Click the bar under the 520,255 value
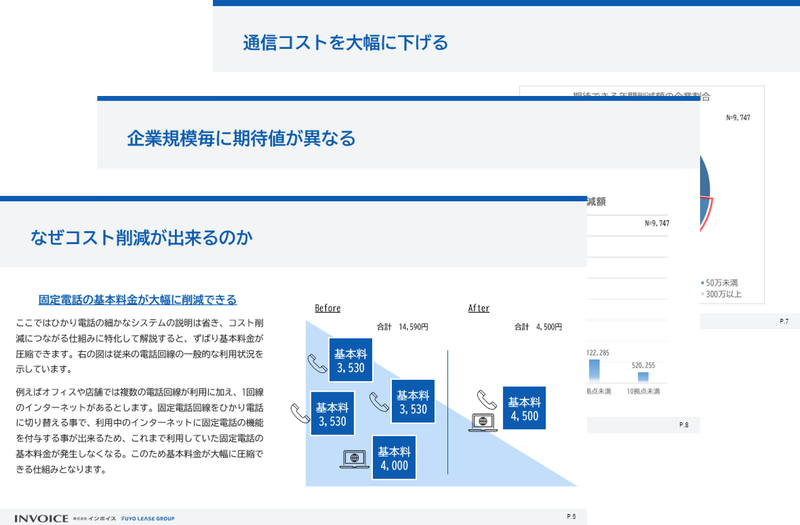The image size is (800, 525). click(643, 377)
